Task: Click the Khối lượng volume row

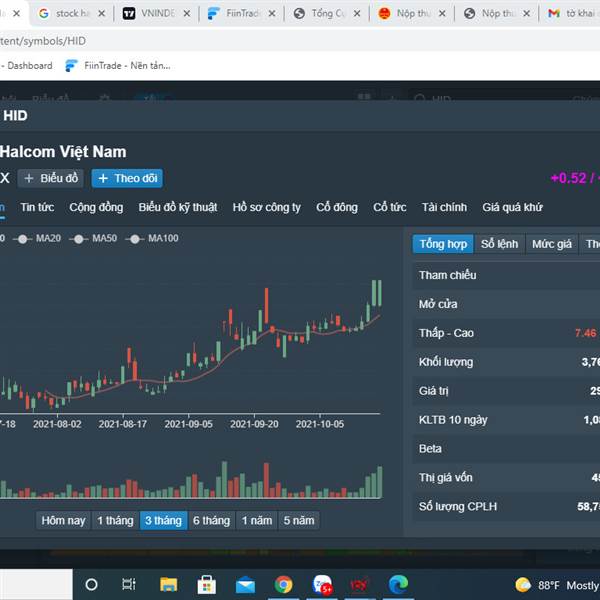Action: pyautogui.click(x=506, y=362)
